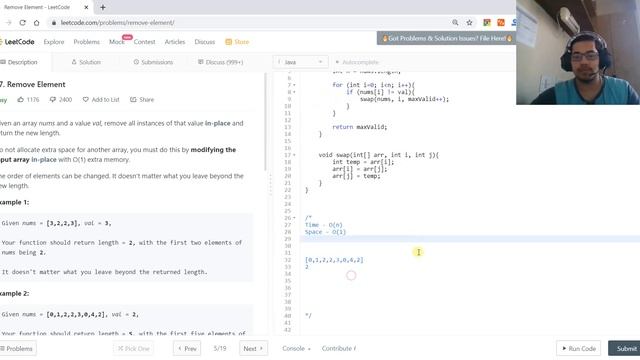Open the Contribute link
Viewport: 640px width, 360px height.
tap(339, 349)
